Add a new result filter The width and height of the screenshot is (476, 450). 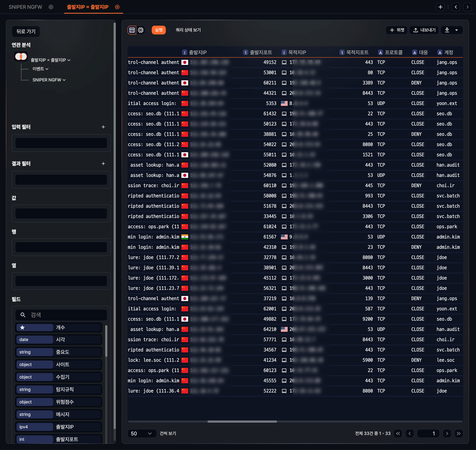103,164
